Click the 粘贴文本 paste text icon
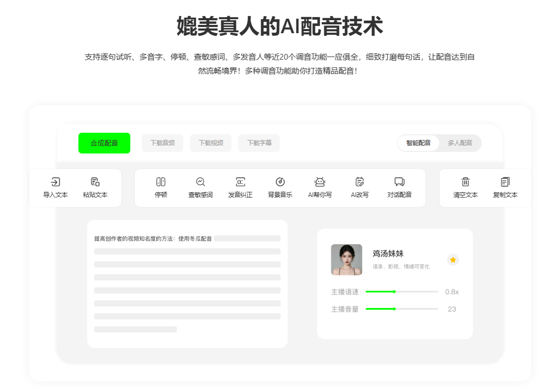The width and height of the screenshot is (556, 392). coord(94,188)
